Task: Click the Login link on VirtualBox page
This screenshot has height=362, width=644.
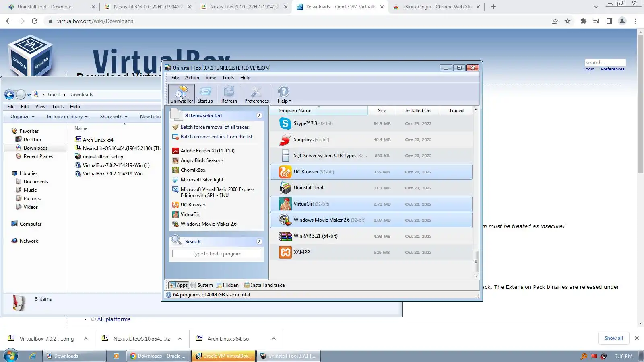Action: (589, 69)
